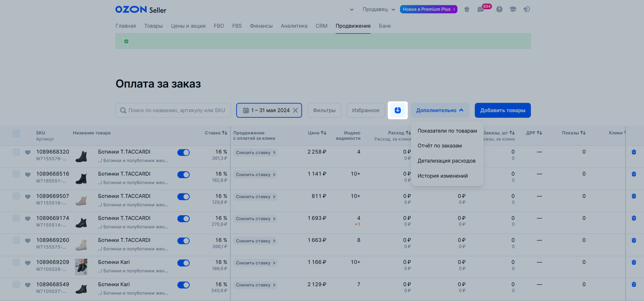Tick checkbox for SKU 1089669174
The height and width of the screenshot is (301, 644).
(x=16, y=218)
